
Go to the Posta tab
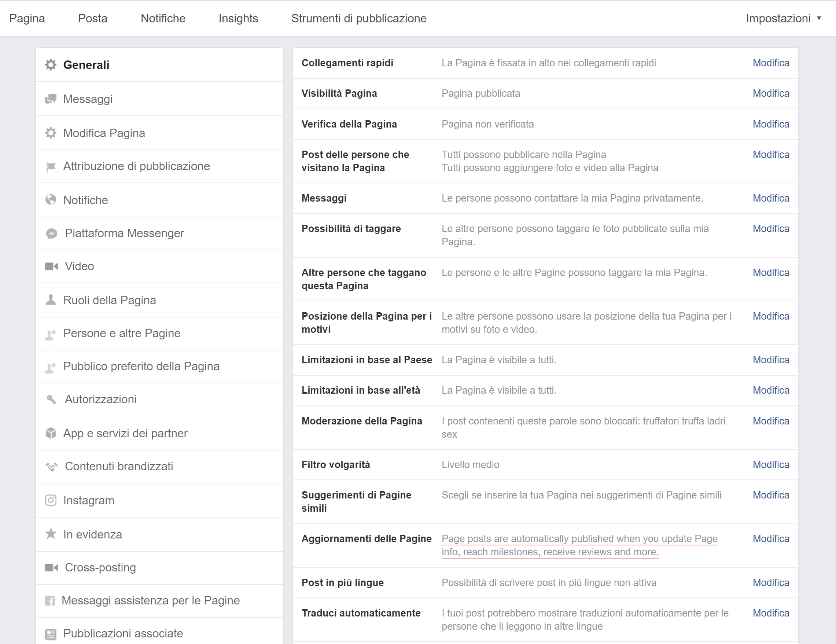point(93,18)
